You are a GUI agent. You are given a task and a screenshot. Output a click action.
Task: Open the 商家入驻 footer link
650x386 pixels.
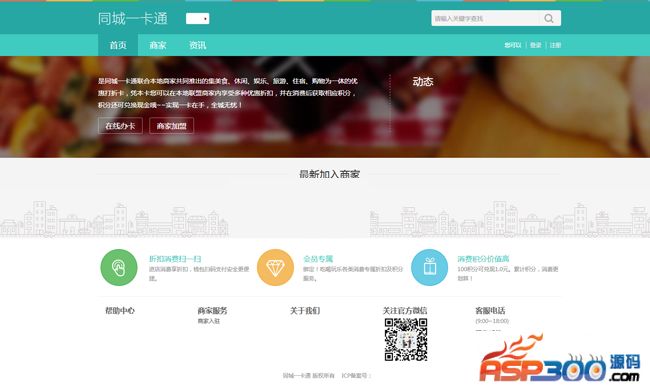(209, 321)
